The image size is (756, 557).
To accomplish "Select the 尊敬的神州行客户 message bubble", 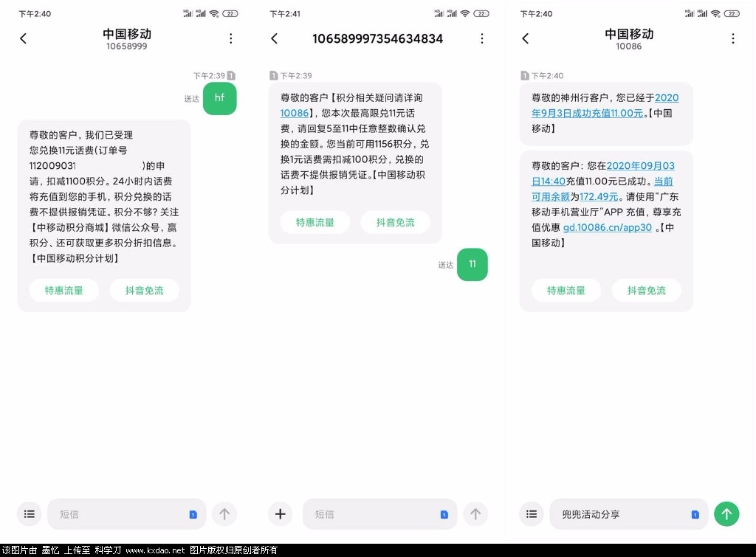I will pyautogui.click(x=606, y=114).
